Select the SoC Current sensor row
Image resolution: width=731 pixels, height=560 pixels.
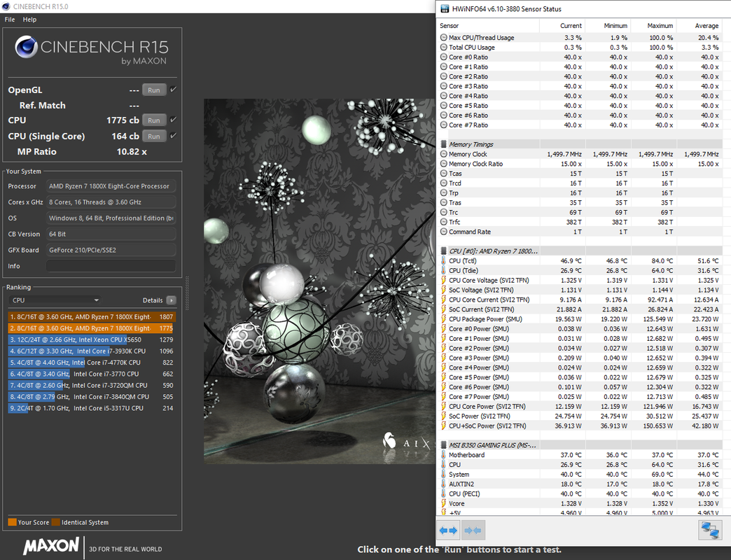click(x=580, y=309)
